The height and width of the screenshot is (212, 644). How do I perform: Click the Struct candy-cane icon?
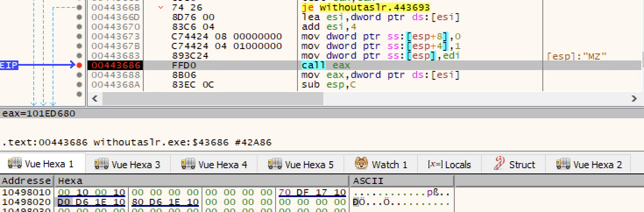[499, 164]
